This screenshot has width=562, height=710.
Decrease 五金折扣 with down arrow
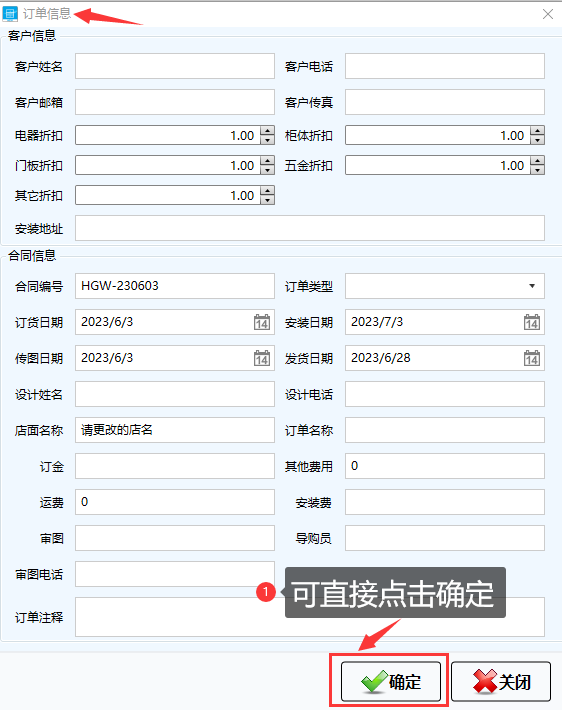[538, 170]
